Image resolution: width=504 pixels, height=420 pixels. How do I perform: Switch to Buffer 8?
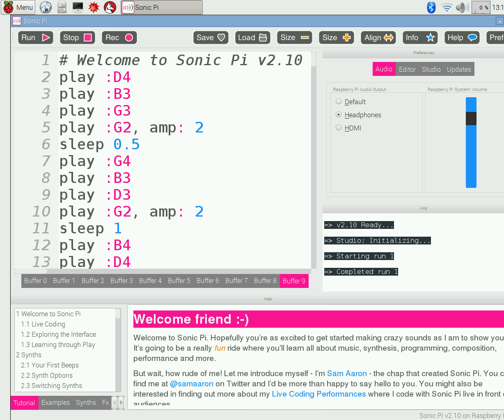coord(265,281)
